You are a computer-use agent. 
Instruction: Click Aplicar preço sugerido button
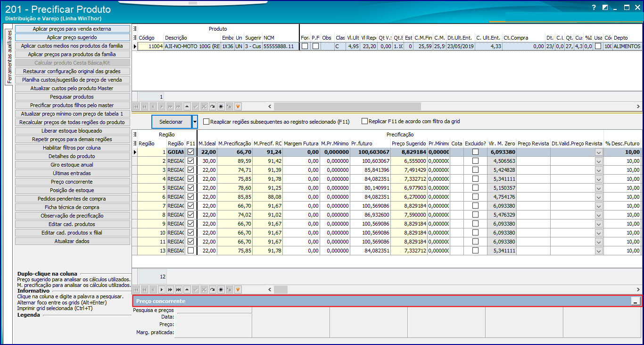pyautogui.click(x=73, y=37)
